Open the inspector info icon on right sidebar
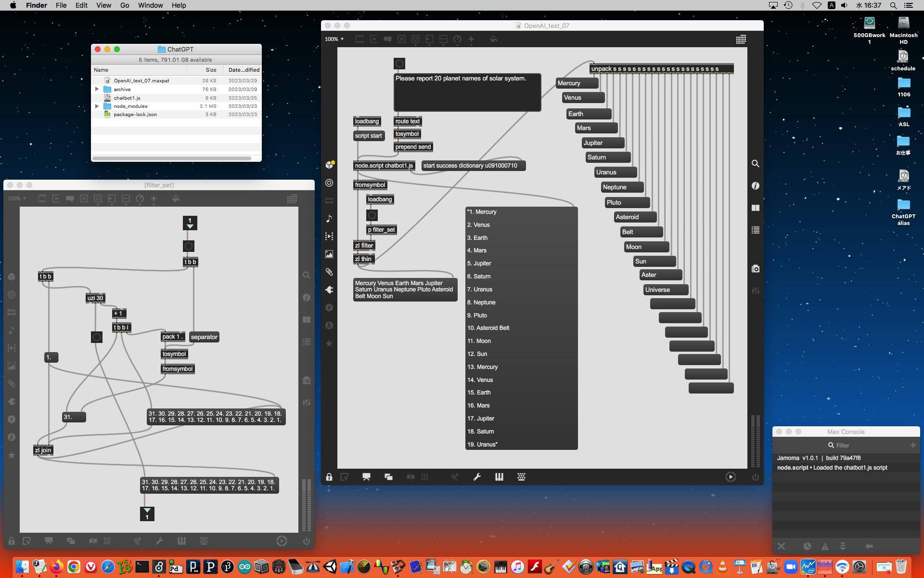Screen dimensions: 924x578 pos(756,186)
